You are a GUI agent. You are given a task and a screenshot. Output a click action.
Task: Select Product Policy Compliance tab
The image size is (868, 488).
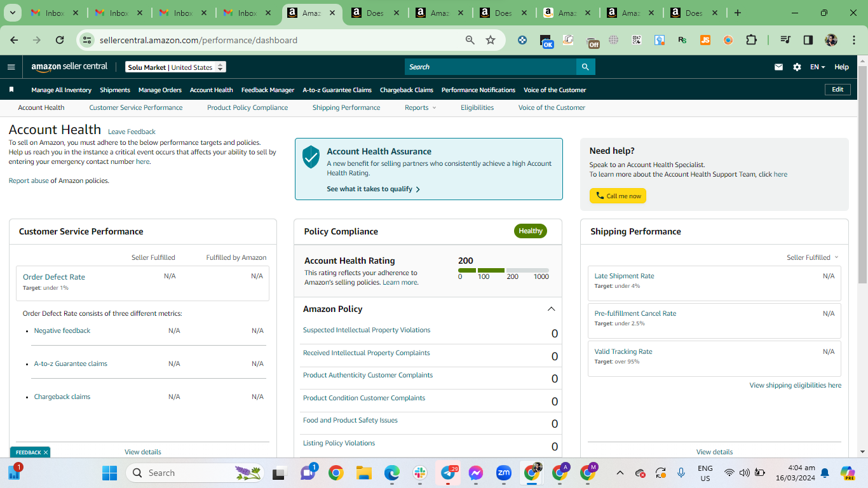(x=247, y=107)
